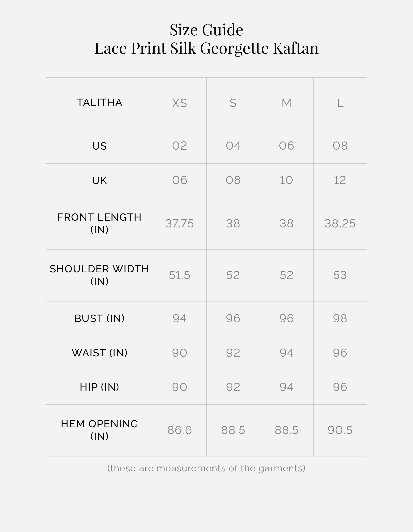The width and height of the screenshot is (413, 532).
Task: Select the L size column header
Action: point(340,103)
